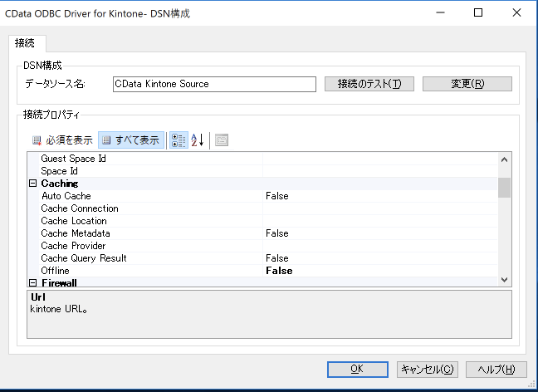Collapse the Firewall category
Image resolution: width=538 pixels, height=392 pixels.
point(32,283)
